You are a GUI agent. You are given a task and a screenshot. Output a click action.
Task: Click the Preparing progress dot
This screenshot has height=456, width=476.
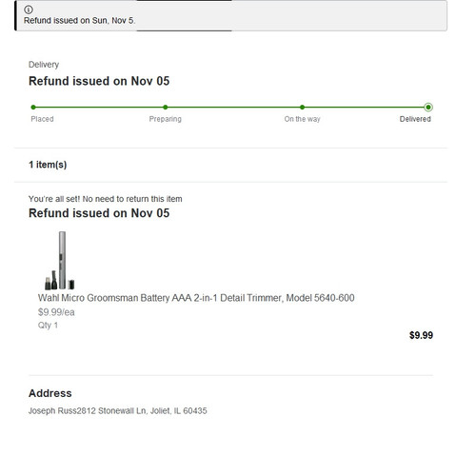pos(166,108)
